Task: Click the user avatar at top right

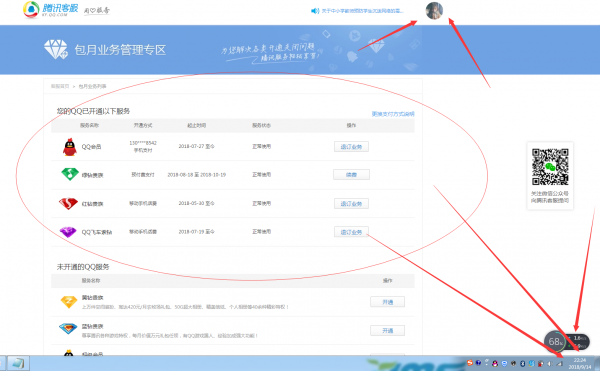Action: click(434, 10)
